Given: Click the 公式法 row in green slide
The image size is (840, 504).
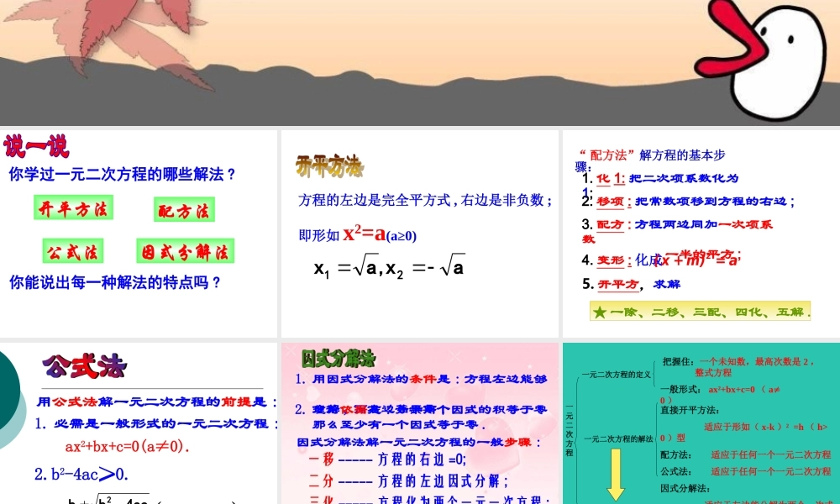Looking at the screenshot, I should point(745,471).
